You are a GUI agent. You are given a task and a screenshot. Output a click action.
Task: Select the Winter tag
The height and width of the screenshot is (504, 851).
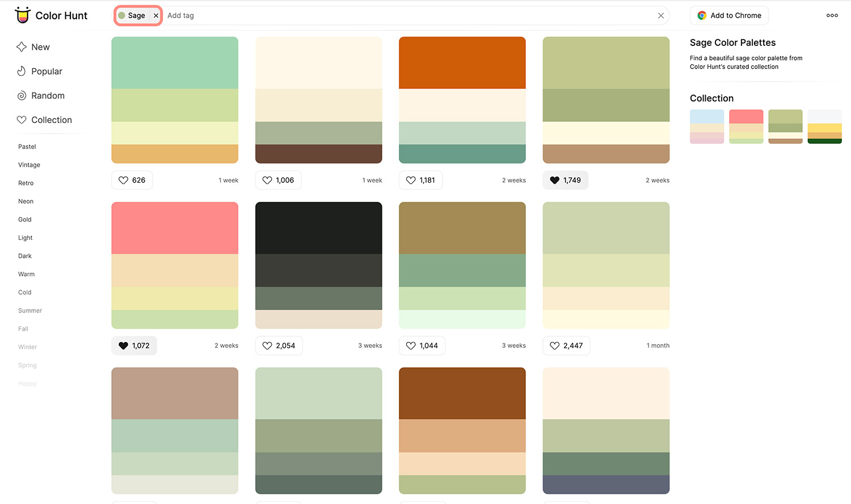click(28, 347)
